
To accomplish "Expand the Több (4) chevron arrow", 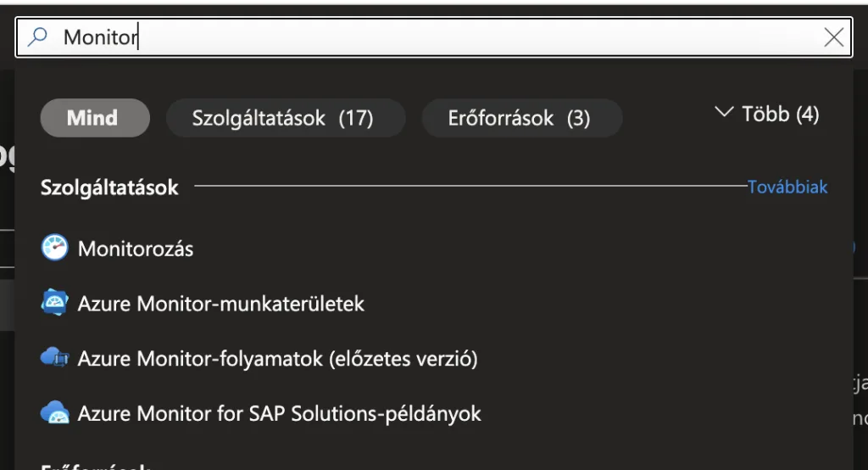I will click(723, 112).
